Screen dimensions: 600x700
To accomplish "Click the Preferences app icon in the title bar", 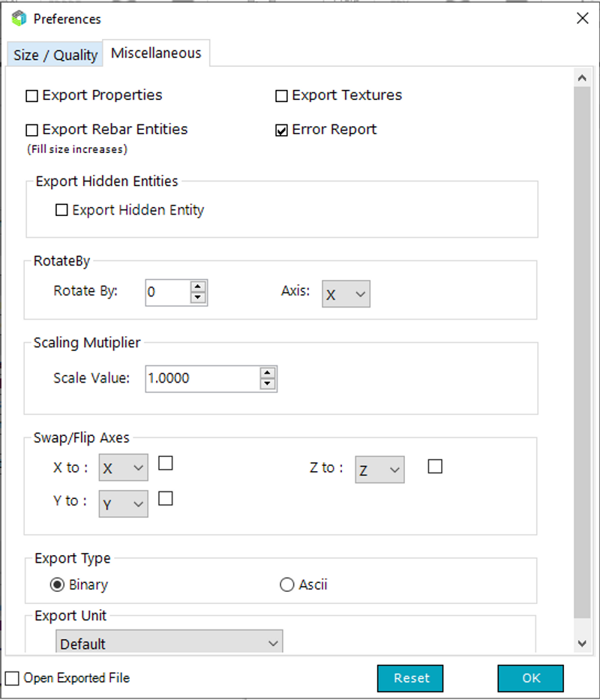I will [x=19, y=19].
